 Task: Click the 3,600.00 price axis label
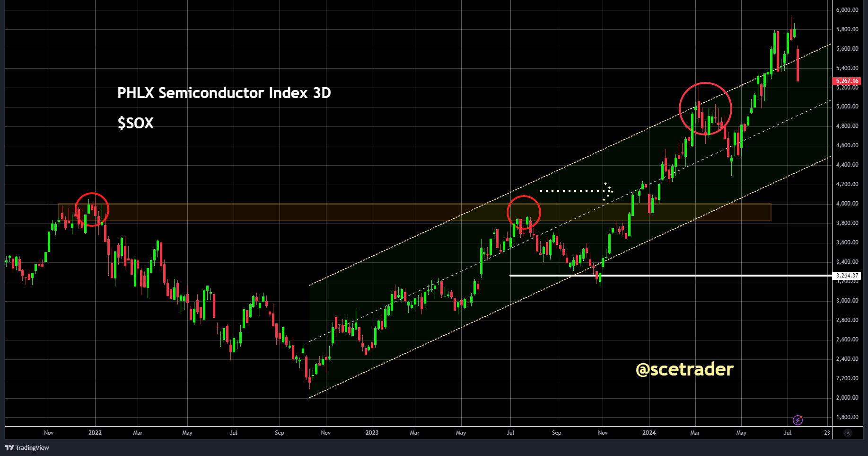[847, 242]
